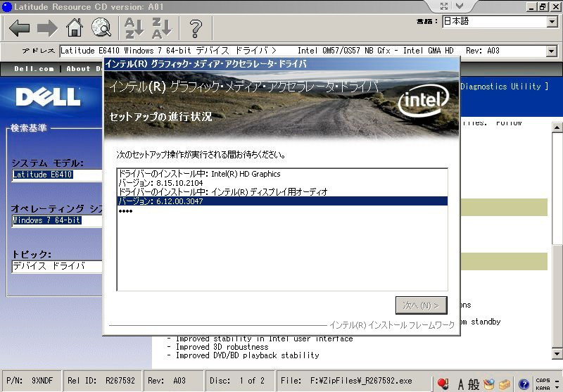Go back with the left arrow toolbar icon
Image resolution: width=563 pixels, height=392 pixels.
coord(20,27)
